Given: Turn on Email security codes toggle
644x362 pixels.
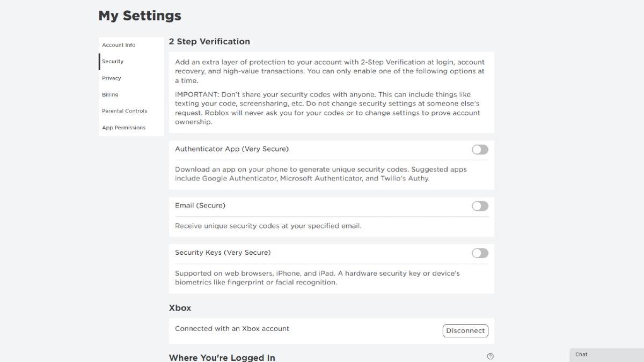Looking at the screenshot, I should pos(479,206).
